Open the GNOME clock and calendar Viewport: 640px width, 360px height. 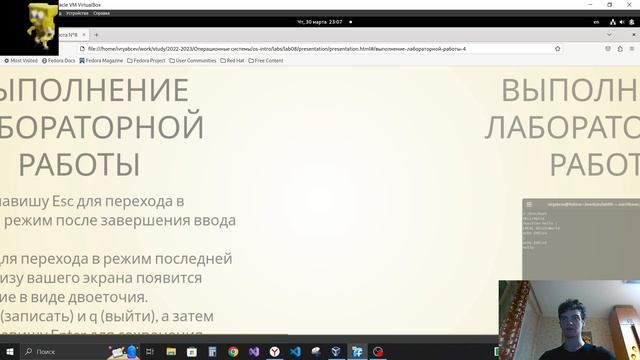click(x=320, y=22)
